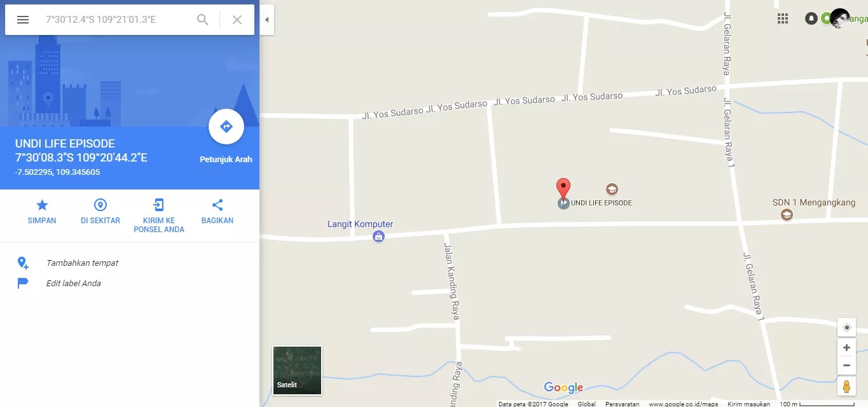Open the Google apps grid
The width and height of the screenshot is (868, 407).
click(783, 18)
